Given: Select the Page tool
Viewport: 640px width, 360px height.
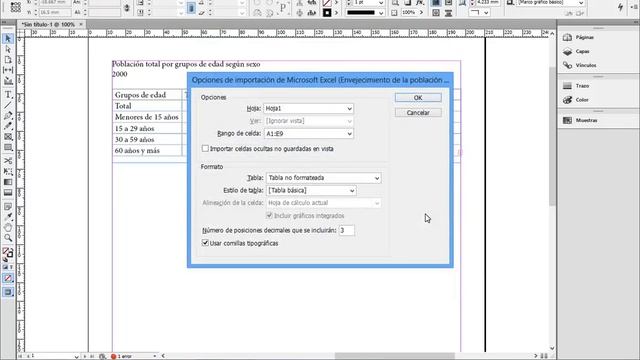Looking at the screenshot, I should point(8,60).
